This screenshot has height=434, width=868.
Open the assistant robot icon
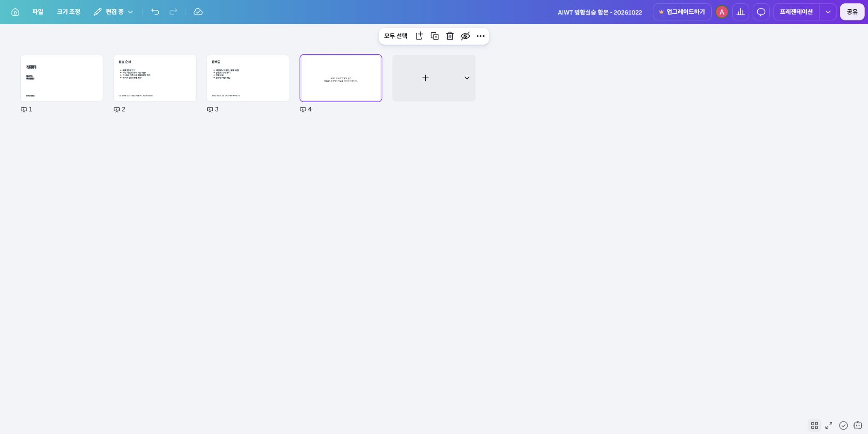[858, 425]
